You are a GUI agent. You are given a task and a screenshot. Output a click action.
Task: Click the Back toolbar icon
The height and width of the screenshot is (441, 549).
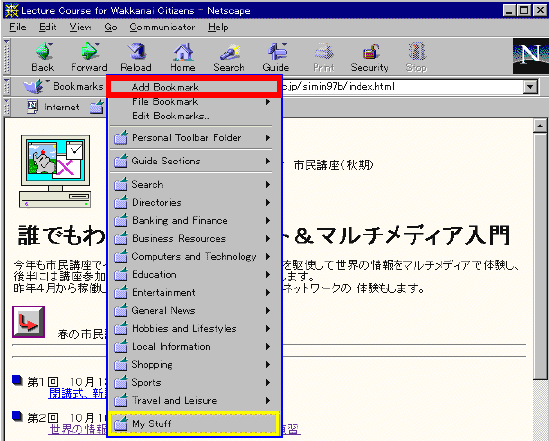click(43, 57)
